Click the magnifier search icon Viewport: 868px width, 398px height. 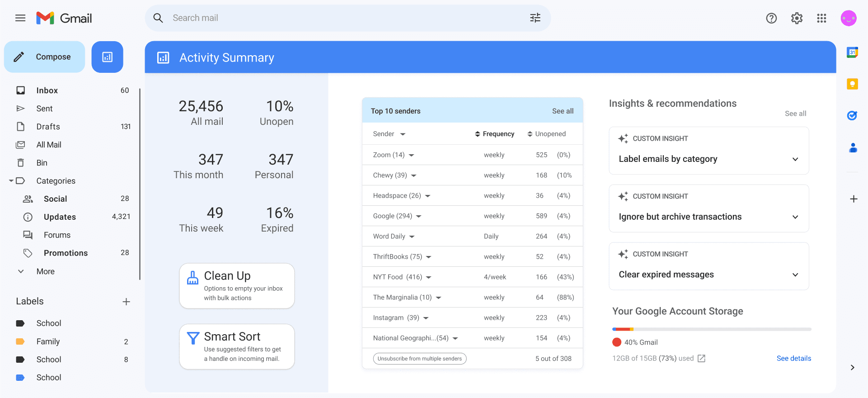(x=158, y=18)
